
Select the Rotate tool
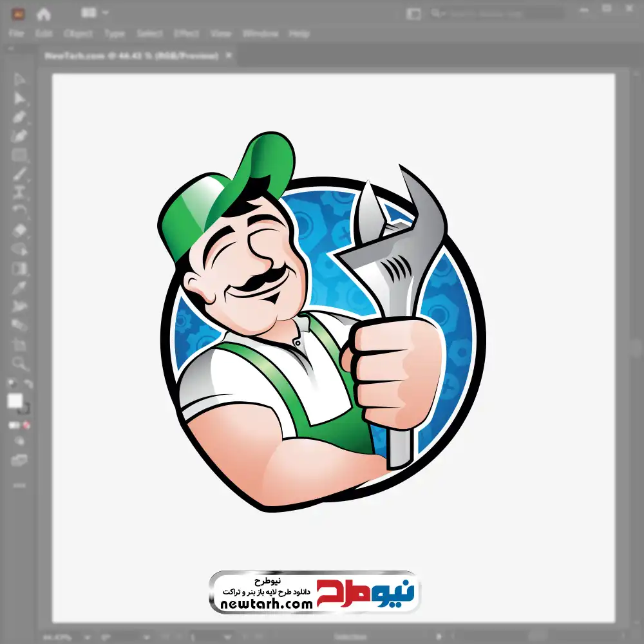(x=19, y=211)
